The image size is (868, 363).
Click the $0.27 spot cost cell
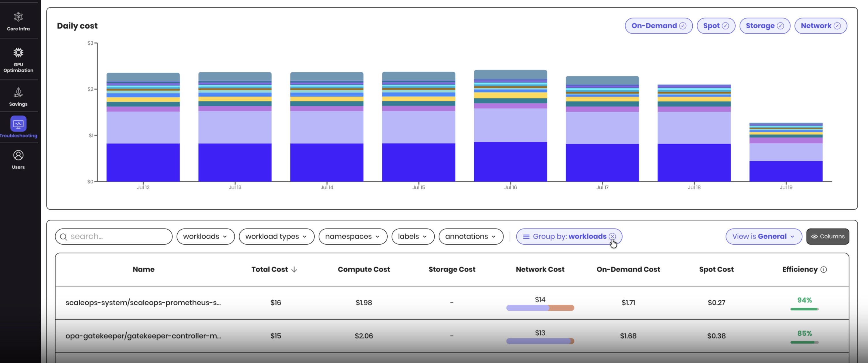tap(716, 303)
